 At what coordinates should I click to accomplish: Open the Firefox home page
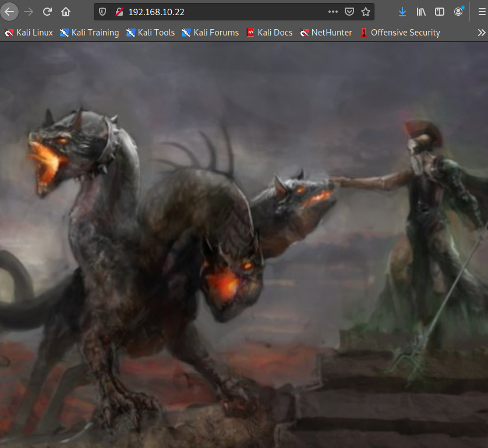click(66, 12)
